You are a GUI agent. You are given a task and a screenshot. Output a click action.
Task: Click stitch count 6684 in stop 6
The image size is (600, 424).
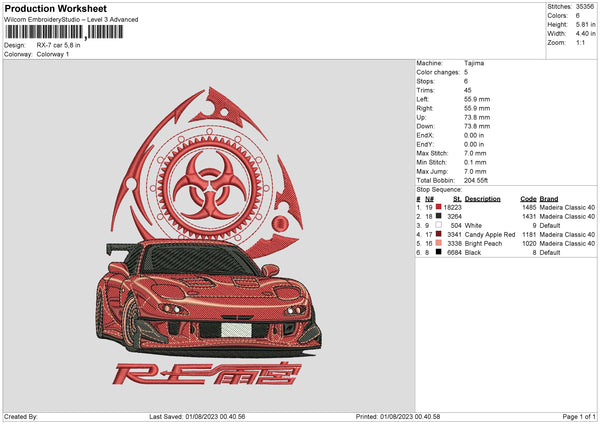(454, 253)
